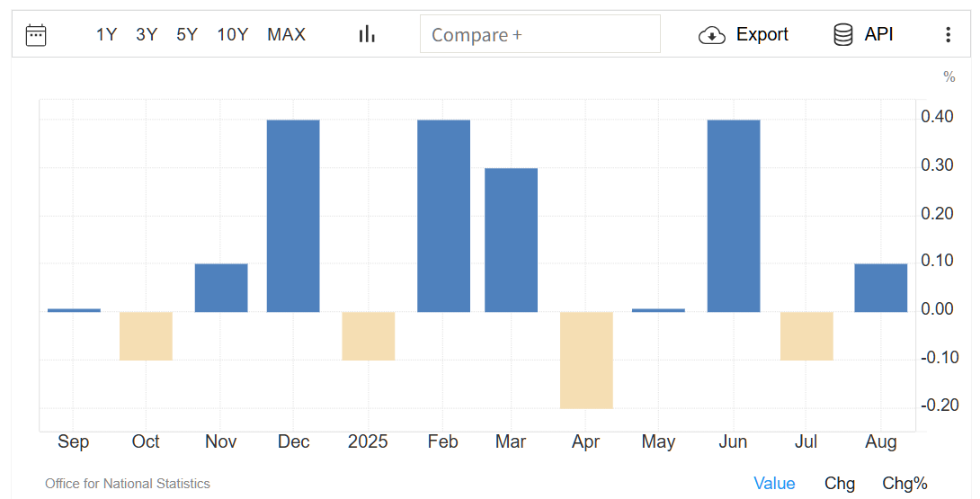Screen dimensions: 980x499
Task: Click the Export cloud download icon
Action: (712, 35)
